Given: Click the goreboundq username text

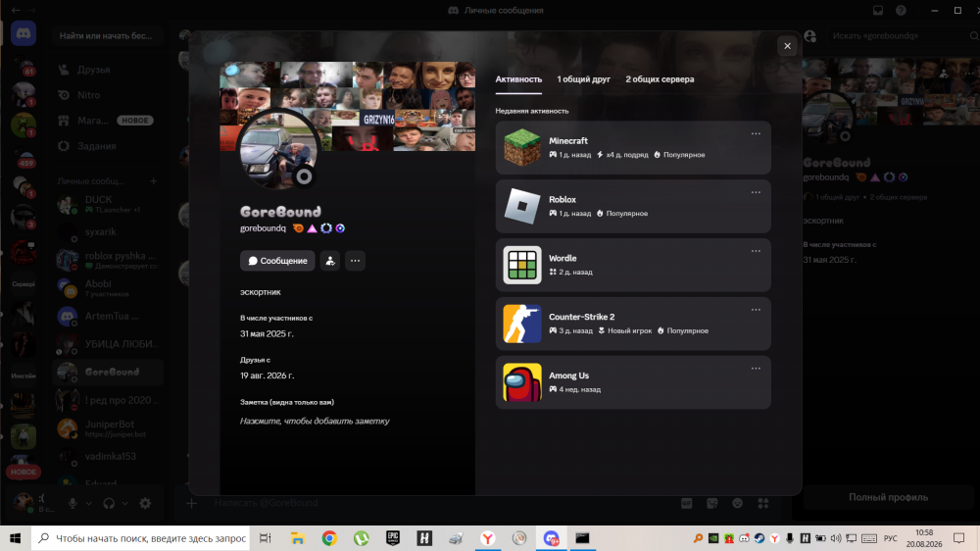Looking at the screenshot, I should tap(263, 228).
